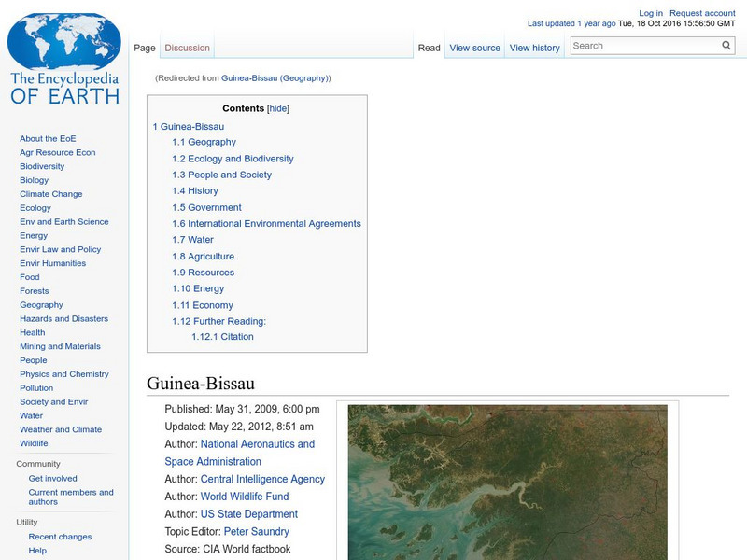Switch to the Read tab

coord(429,48)
